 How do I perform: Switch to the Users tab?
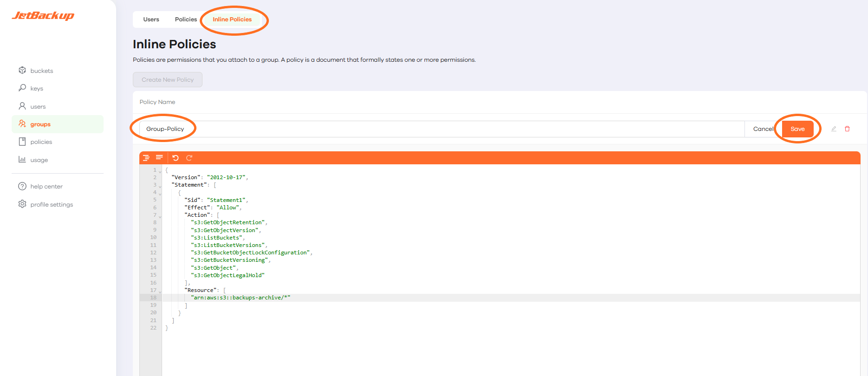151,19
